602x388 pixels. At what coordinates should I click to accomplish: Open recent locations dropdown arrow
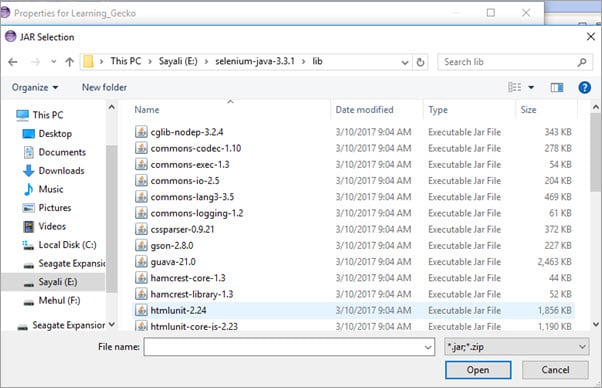pos(53,62)
